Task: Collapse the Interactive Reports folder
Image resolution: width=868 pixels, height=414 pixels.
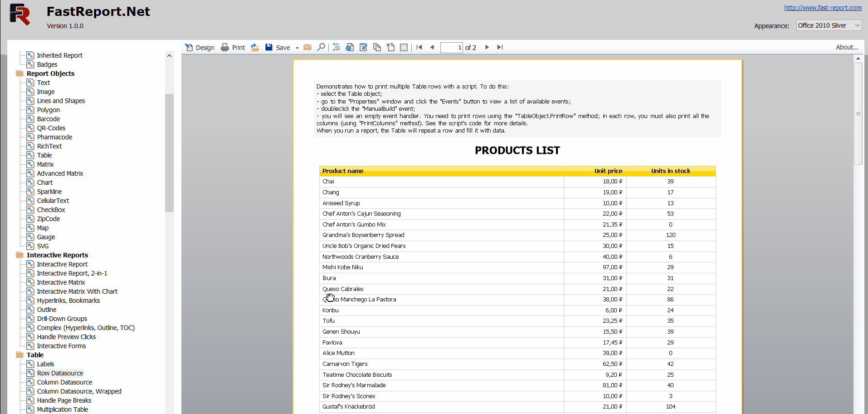Action: click(20, 255)
